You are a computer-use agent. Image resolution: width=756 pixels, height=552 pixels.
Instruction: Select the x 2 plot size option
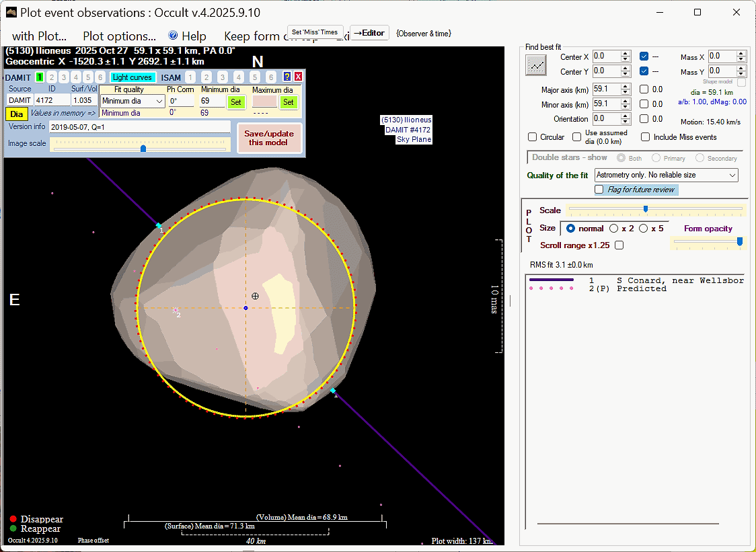(x=613, y=229)
